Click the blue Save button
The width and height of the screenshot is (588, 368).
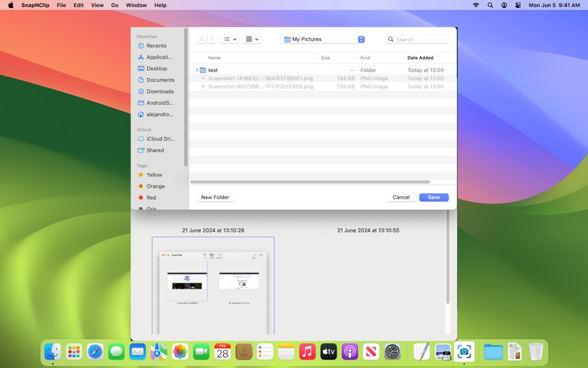click(433, 197)
